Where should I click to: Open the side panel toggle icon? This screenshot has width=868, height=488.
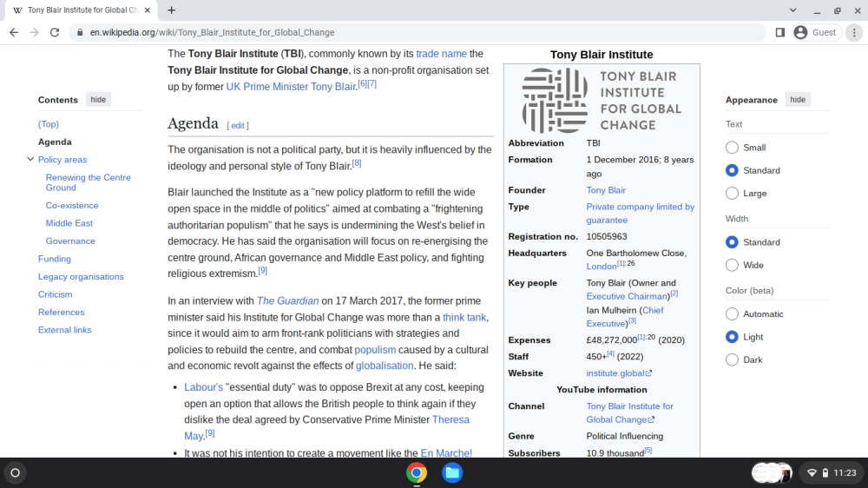[780, 33]
